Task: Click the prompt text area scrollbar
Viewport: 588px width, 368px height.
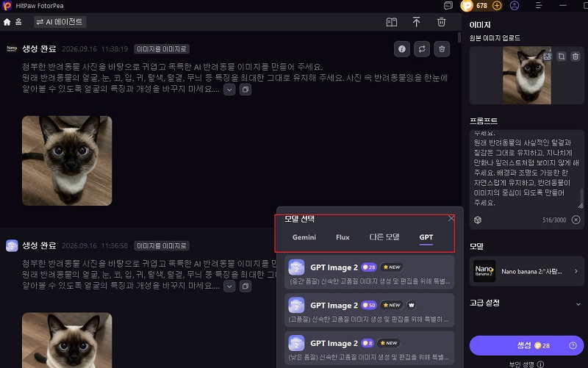Action: click(x=582, y=196)
